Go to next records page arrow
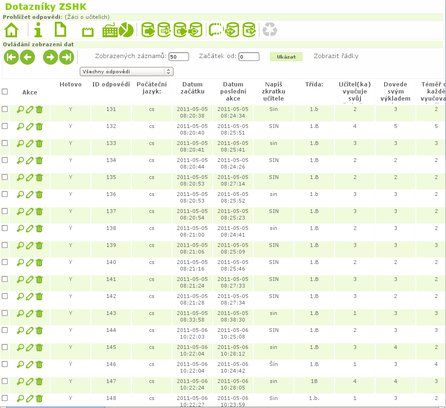 click(x=50, y=57)
